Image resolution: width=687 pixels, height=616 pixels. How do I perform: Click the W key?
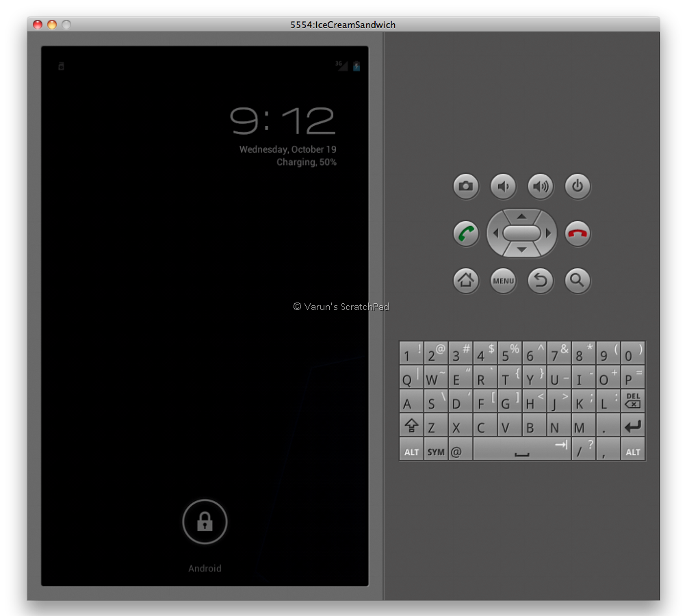(x=436, y=377)
